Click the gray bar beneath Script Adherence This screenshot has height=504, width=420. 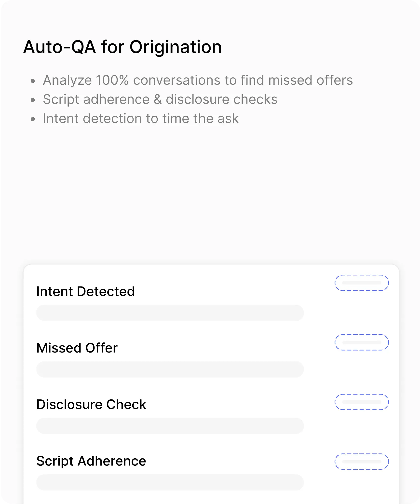[x=170, y=482]
